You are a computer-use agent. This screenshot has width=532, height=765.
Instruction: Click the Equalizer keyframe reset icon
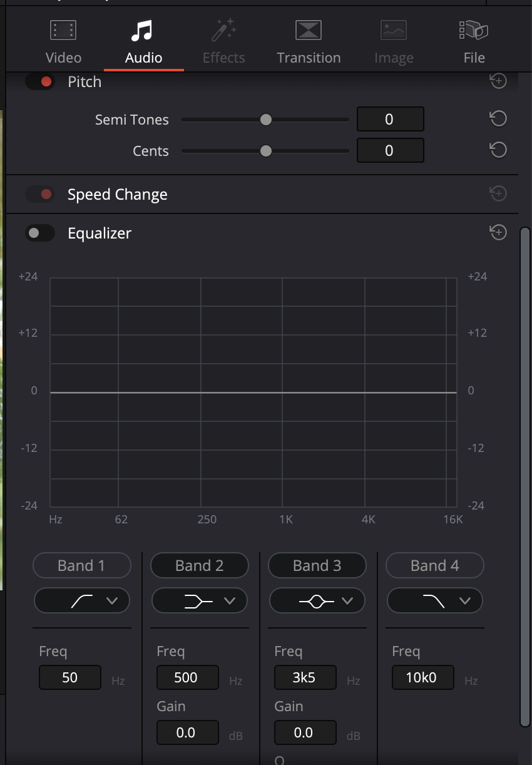498,233
